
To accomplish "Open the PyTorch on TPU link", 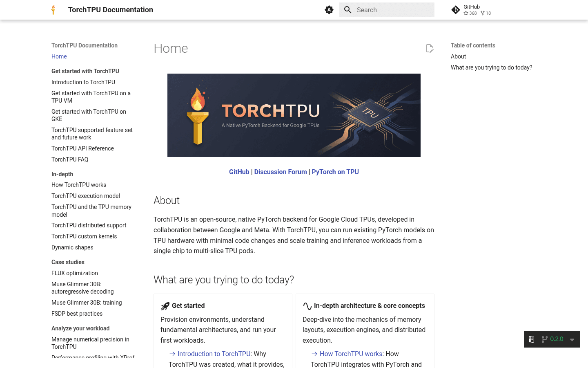I will pos(335,172).
